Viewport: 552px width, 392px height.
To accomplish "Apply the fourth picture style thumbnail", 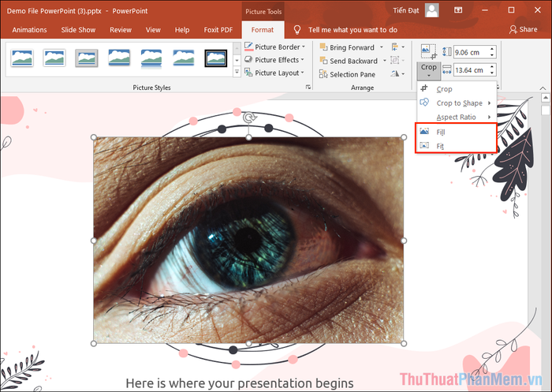I will pos(119,58).
